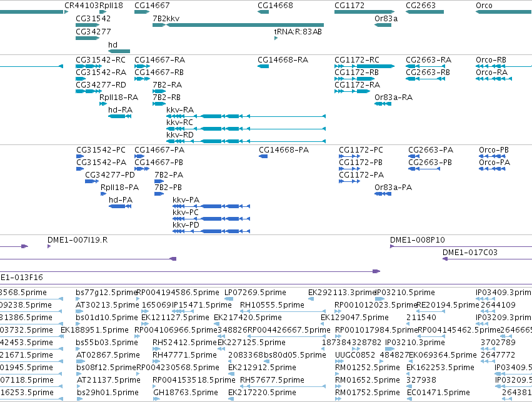Select the GH18763.5prime EST label
532x402 pixels.
click(x=186, y=393)
